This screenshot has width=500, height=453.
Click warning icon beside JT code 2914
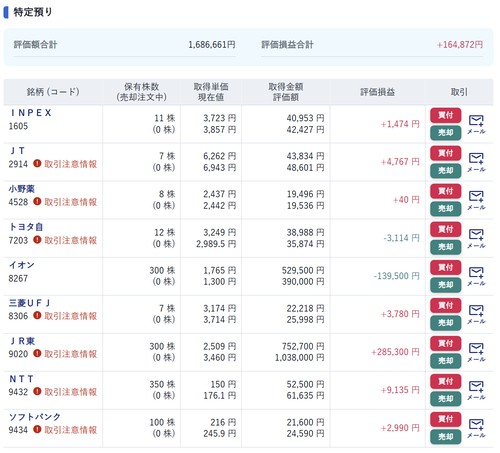(37, 163)
